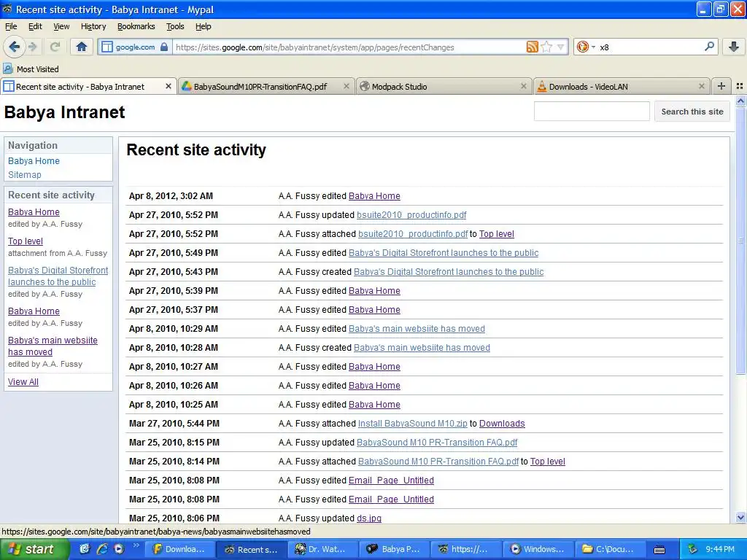Click the google.com site identity badge
The width and height of the screenshot is (747, 560).
(135, 47)
